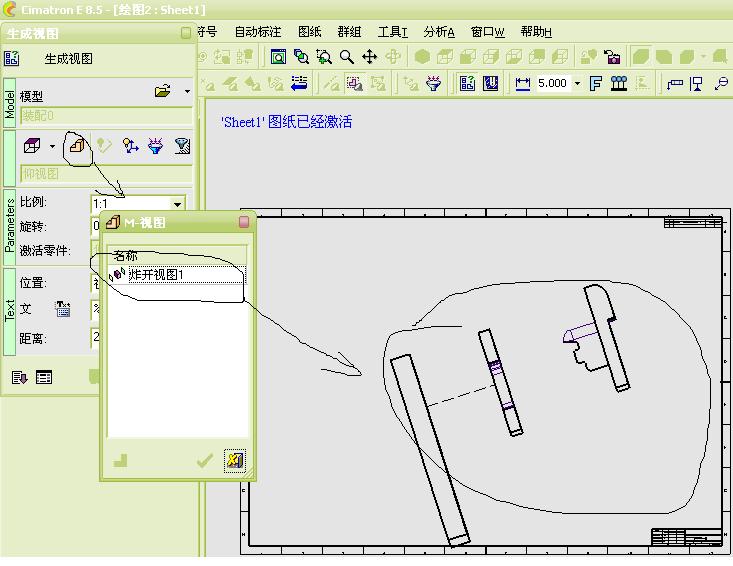
Task: Click the create-view sheet icon in top toolbar
Action: (x=467, y=83)
